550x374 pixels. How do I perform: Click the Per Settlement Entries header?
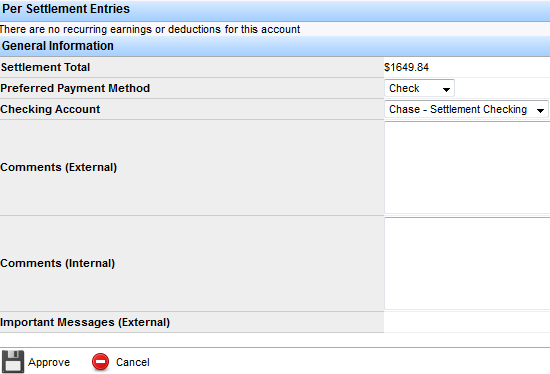[x=66, y=9]
